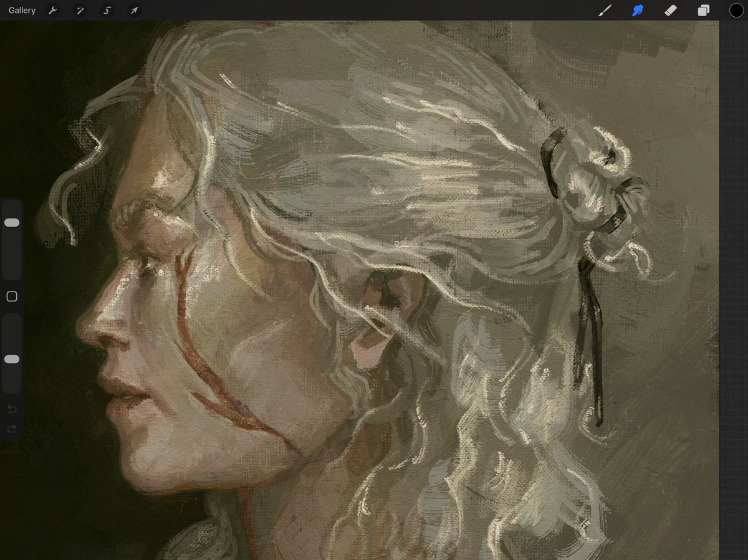Screen dimensions: 748x560
Task: Select the Smudge tool
Action: point(638,11)
